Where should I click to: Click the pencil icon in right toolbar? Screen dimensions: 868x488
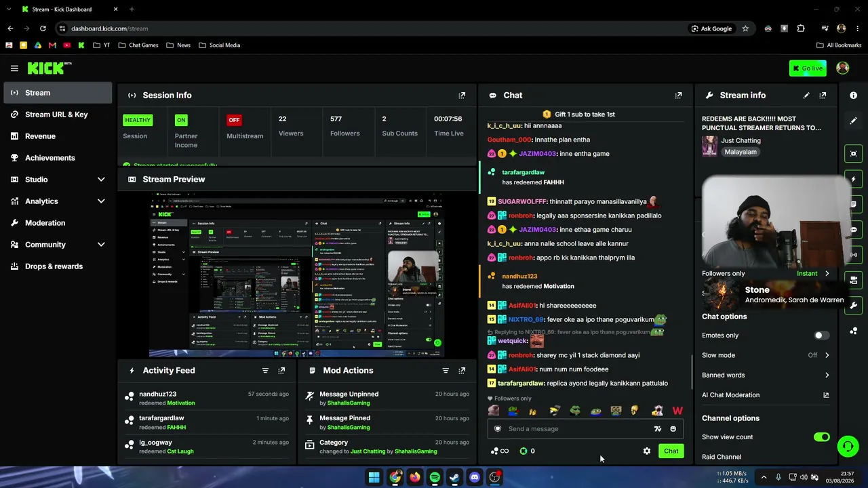point(853,121)
